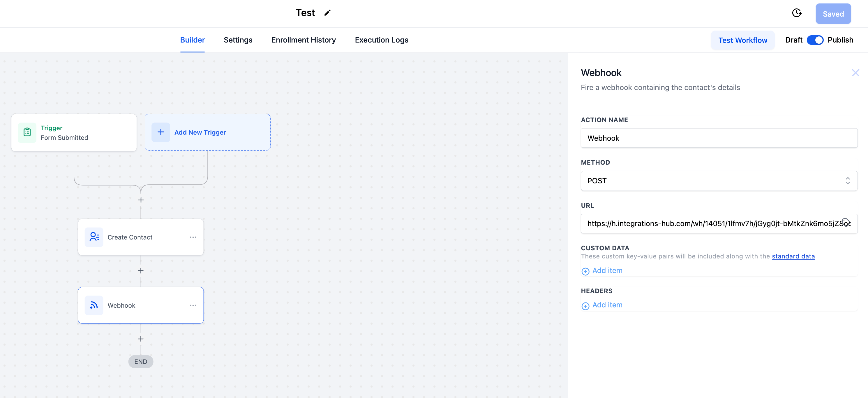Click plus circle icon under Custom Data
The height and width of the screenshot is (398, 868).
585,271
